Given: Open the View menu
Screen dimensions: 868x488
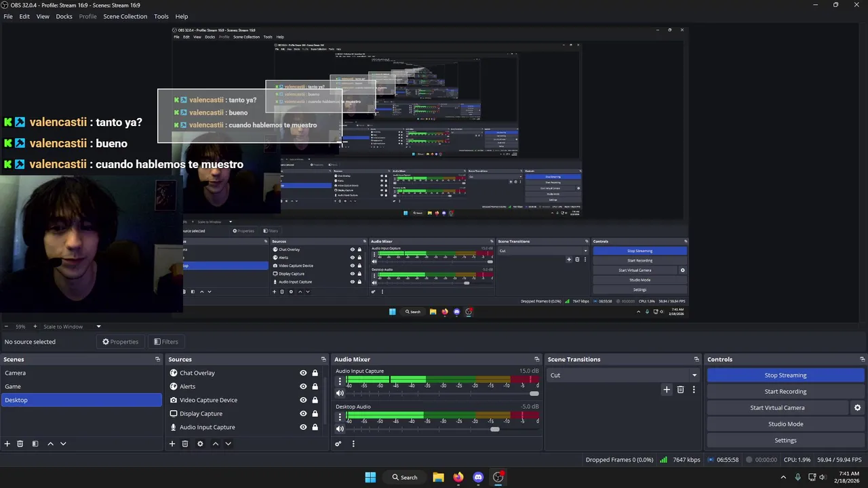Looking at the screenshot, I should coord(43,16).
